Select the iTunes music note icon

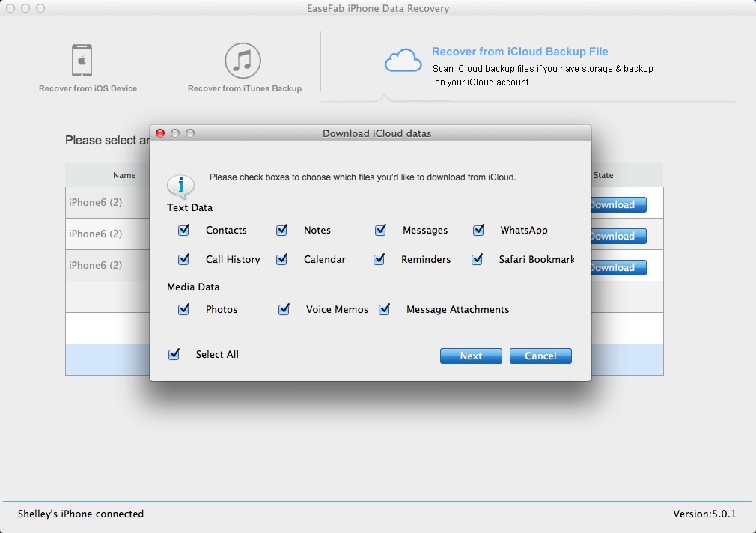tap(243, 61)
